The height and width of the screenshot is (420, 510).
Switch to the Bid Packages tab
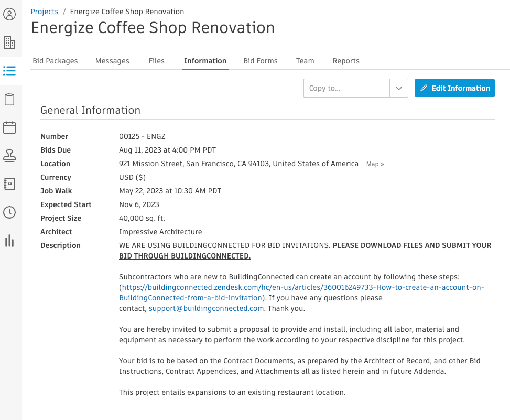coord(55,61)
